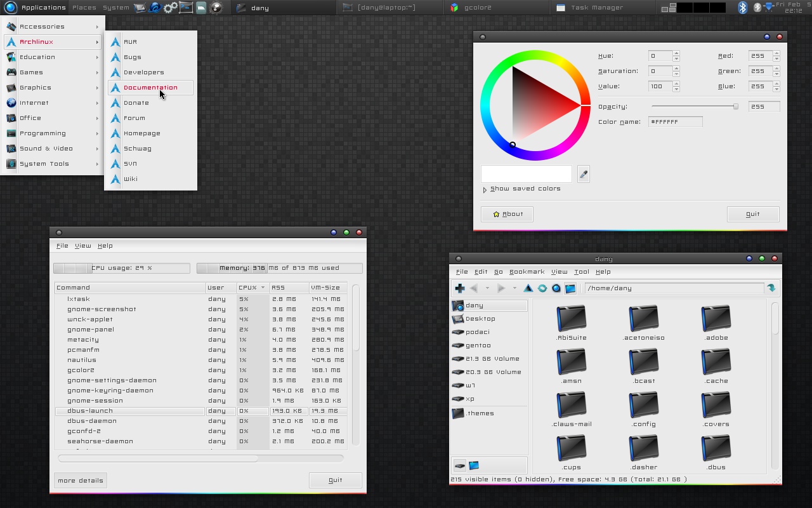Go forward with the right arrow in file manager
Viewport: 812px width, 508px height.
[501, 288]
